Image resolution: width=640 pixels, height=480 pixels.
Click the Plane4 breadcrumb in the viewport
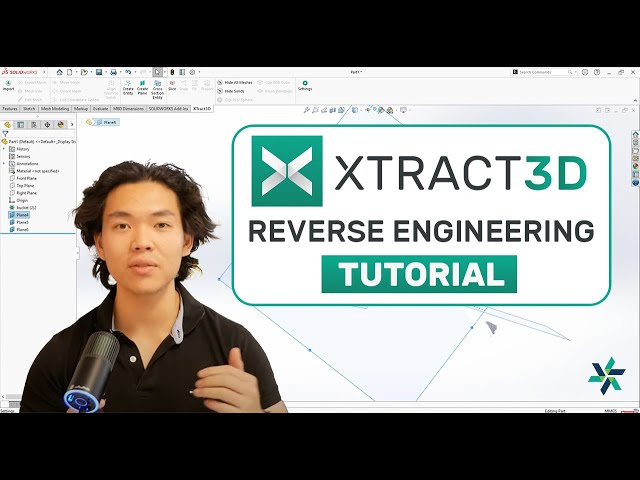[106, 122]
